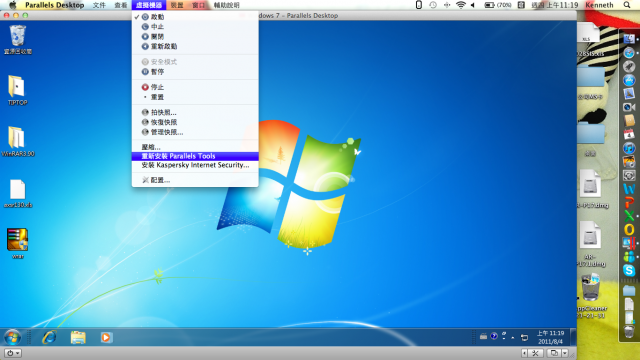
Task: Click the volume menu bar icon
Action: 473,5
